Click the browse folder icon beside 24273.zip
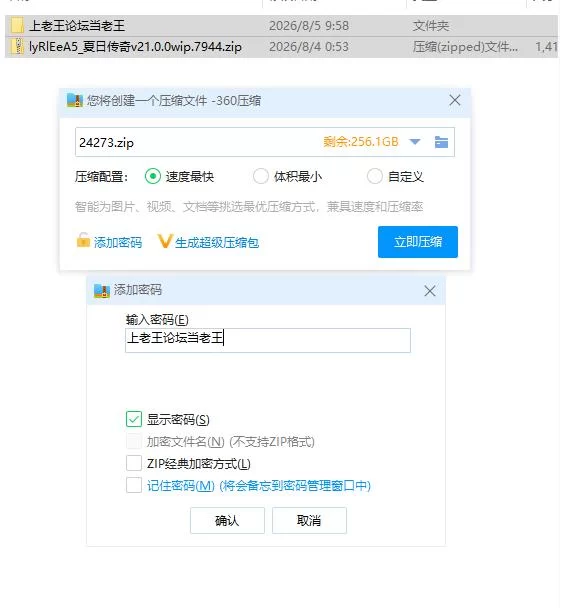Image resolution: width=569 pixels, height=608 pixels. tap(441, 142)
